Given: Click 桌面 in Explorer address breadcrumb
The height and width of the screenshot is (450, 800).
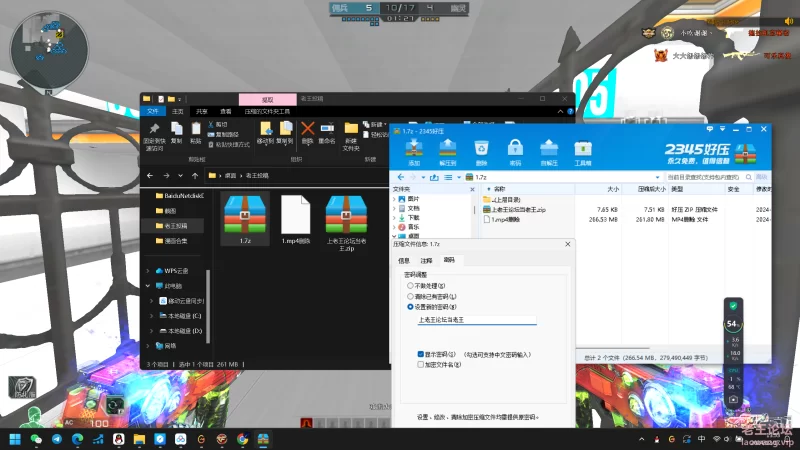Looking at the screenshot, I should [x=231, y=176].
